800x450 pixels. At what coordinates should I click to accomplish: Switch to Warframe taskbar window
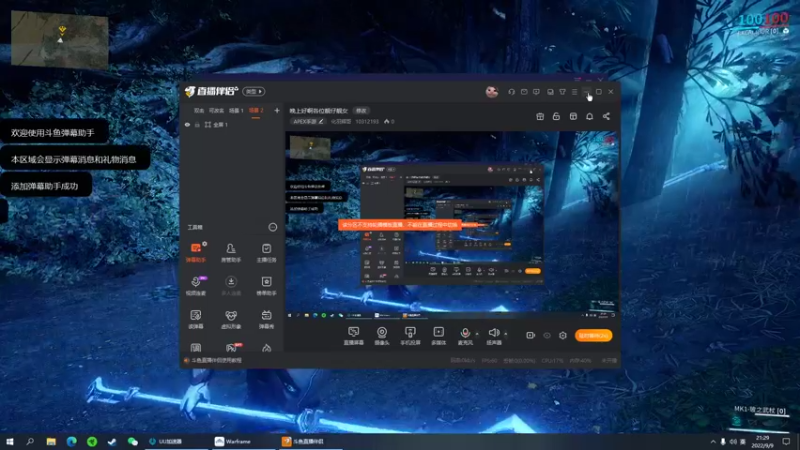pyautogui.click(x=242, y=441)
